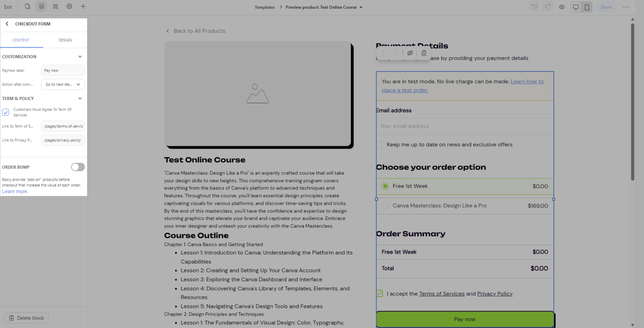Switch to the Design tab

[x=65, y=40]
